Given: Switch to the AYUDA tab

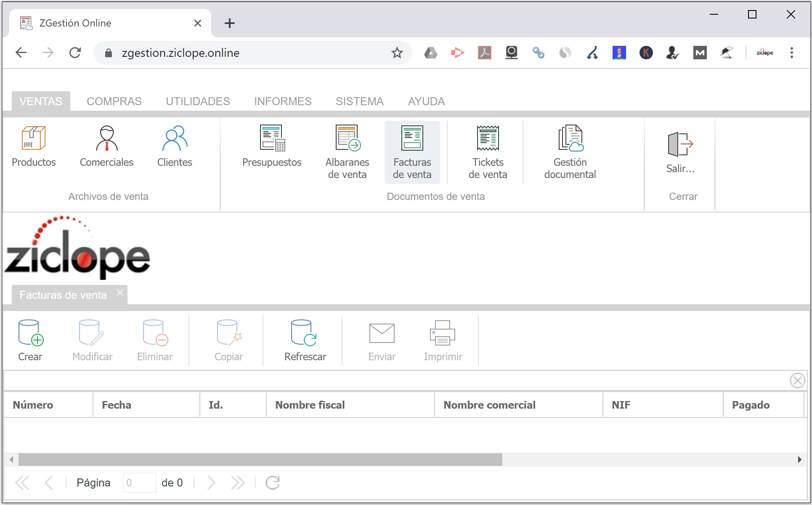Looking at the screenshot, I should tap(426, 101).
